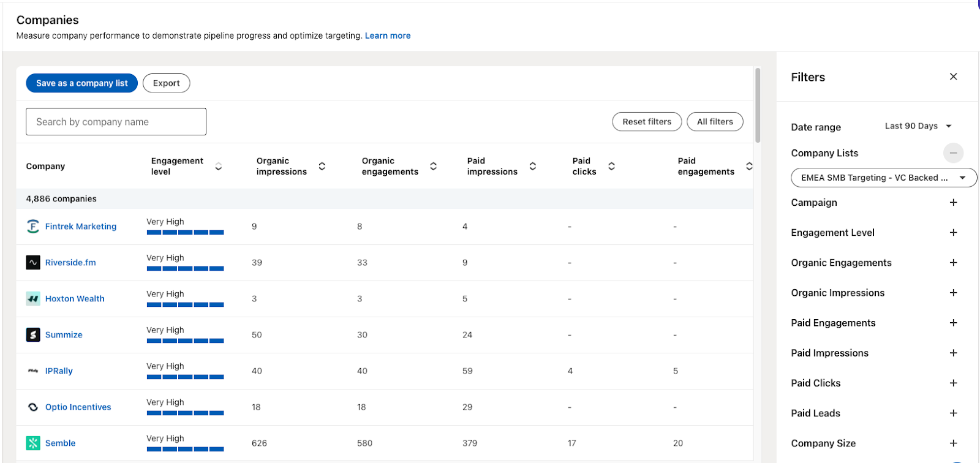Select the 4,886 companies count text
The width and height of the screenshot is (980, 463).
tap(61, 199)
